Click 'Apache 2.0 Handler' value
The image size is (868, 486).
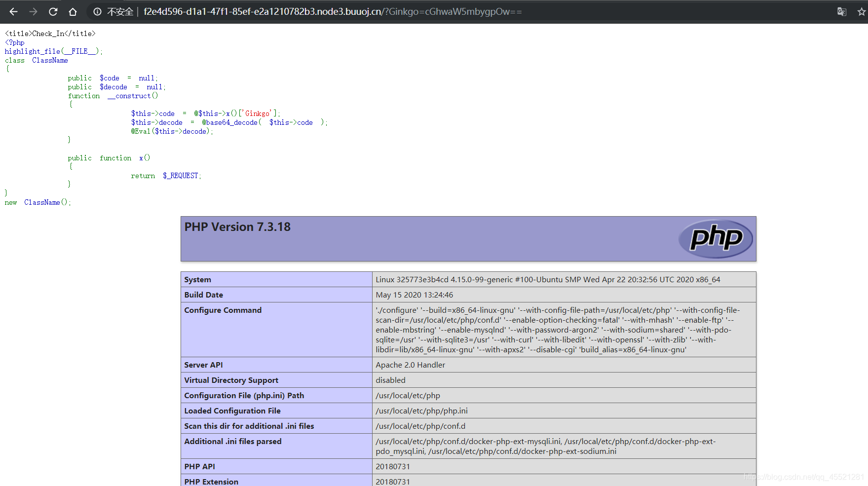[410, 365]
